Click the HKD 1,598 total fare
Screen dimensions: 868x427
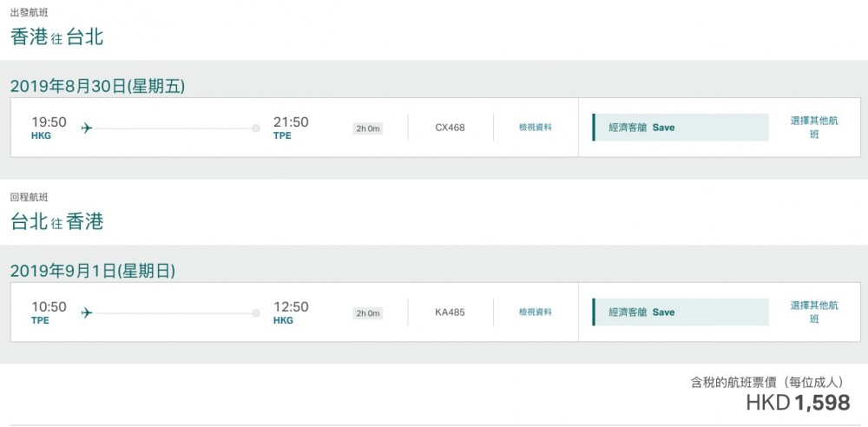pos(798,402)
